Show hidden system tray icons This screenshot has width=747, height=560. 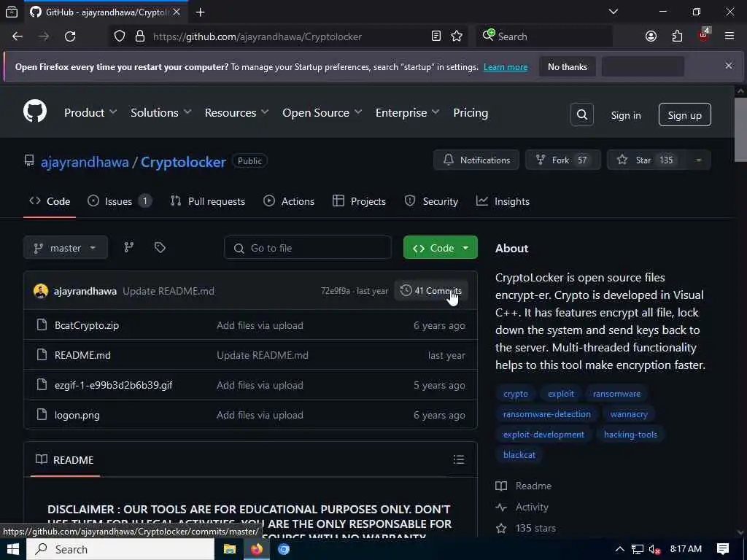620,549
